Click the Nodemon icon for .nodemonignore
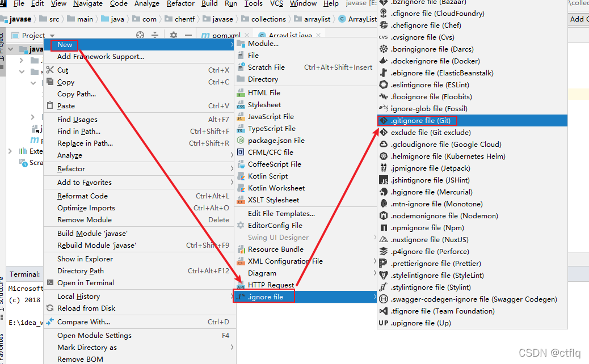 click(x=383, y=216)
